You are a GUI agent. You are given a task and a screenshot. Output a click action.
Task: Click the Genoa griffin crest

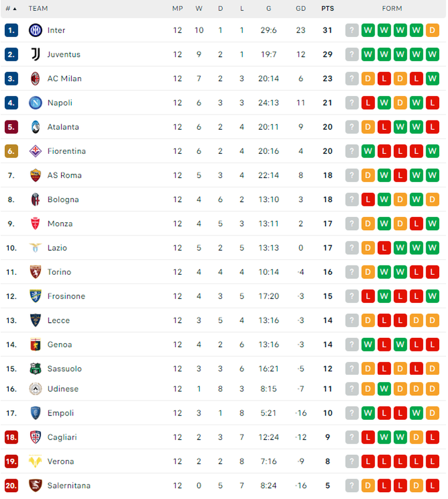click(x=35, y=344)
